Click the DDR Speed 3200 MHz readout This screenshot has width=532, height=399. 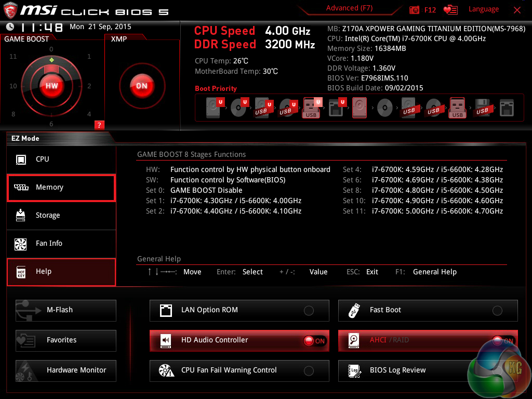[x=255, y=45]
